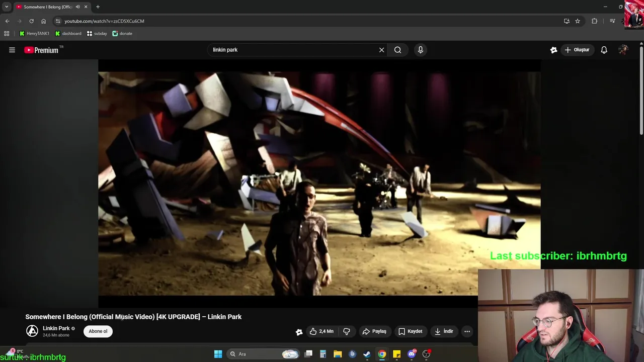
Task: Open OBS Studio from the taskbar
Action: pyautogui.click(x=426, y=354)
